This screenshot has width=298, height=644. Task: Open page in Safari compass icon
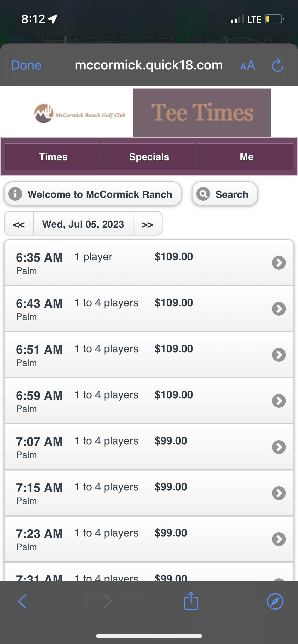[x=275, y=601]
